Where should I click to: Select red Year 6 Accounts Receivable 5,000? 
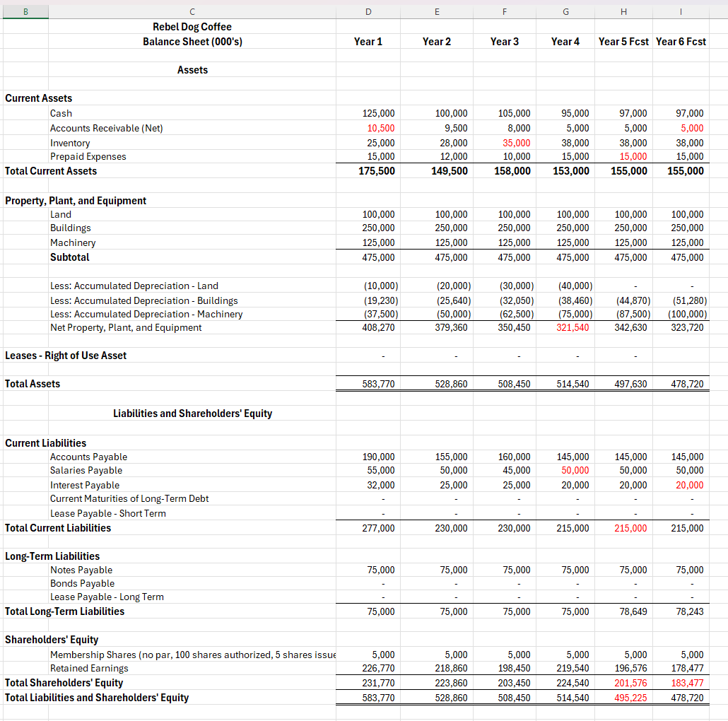coord(692,128)
